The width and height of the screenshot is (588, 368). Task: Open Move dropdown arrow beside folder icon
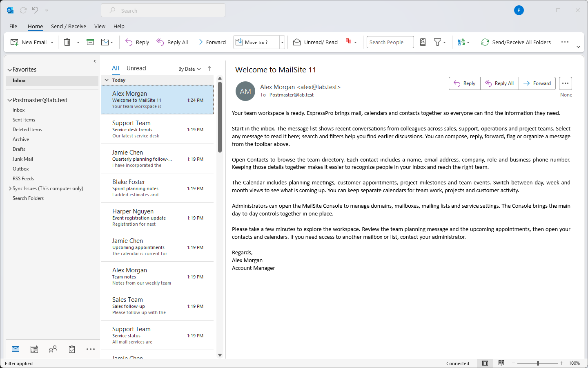[111, 42]
